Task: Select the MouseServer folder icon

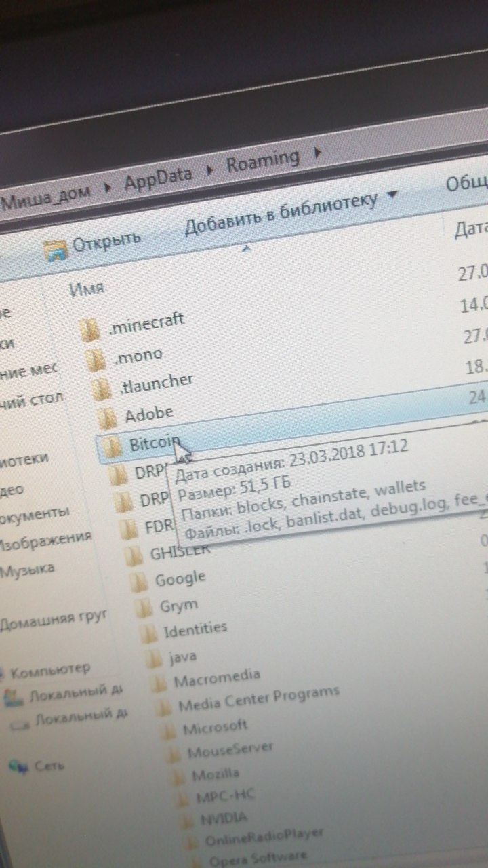Action: [174, 754]
